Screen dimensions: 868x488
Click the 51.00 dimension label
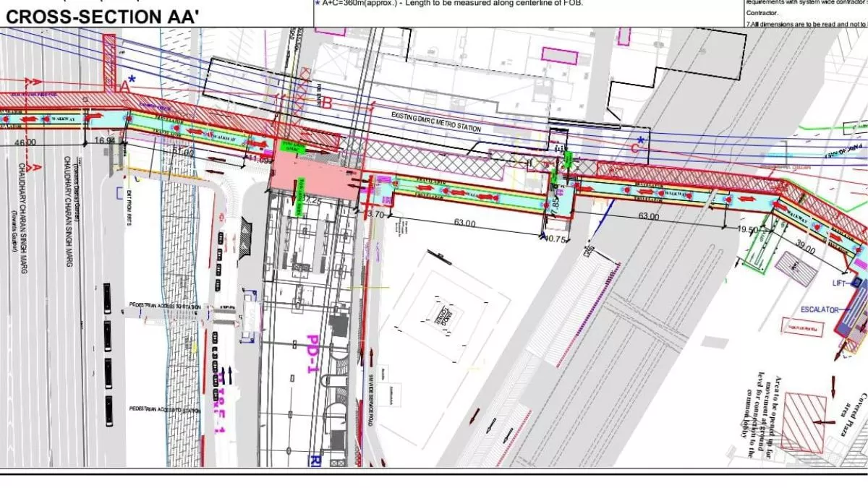pyautogui.click(x=183, y=153)
